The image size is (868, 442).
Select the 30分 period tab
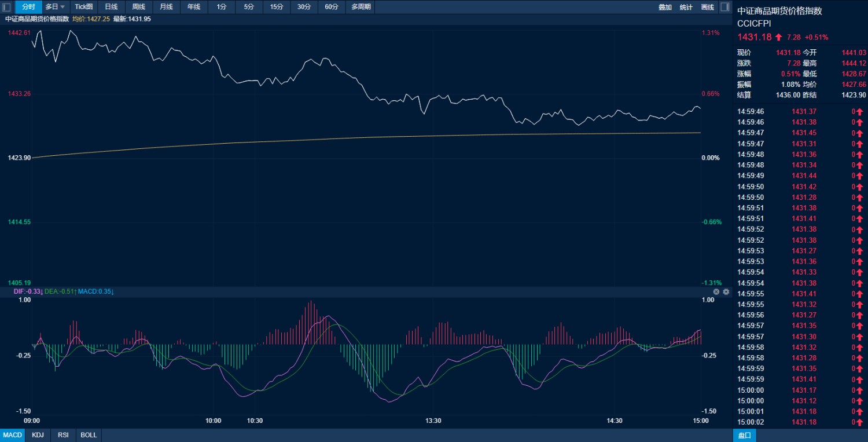point(304,7)
